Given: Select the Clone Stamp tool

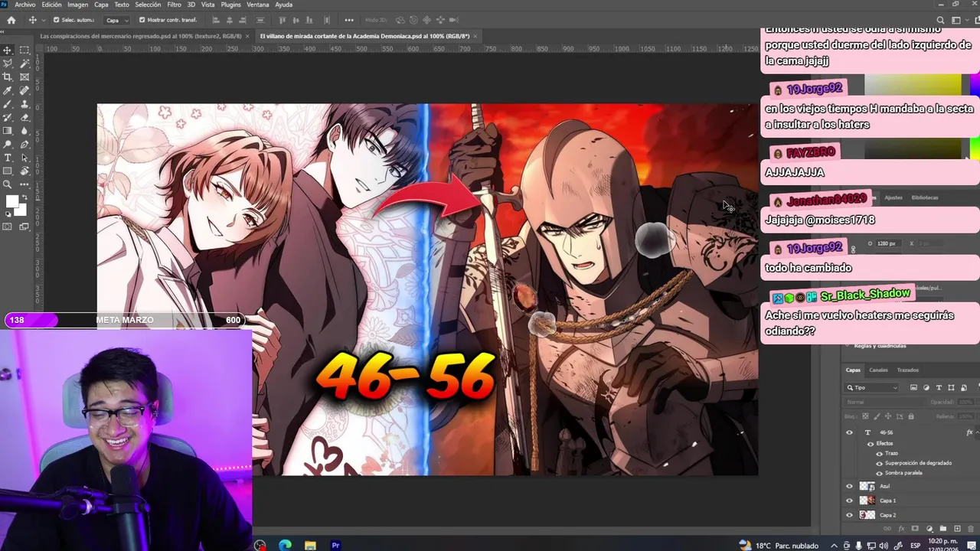Looking at the screenshot, I should click(24, 104).
